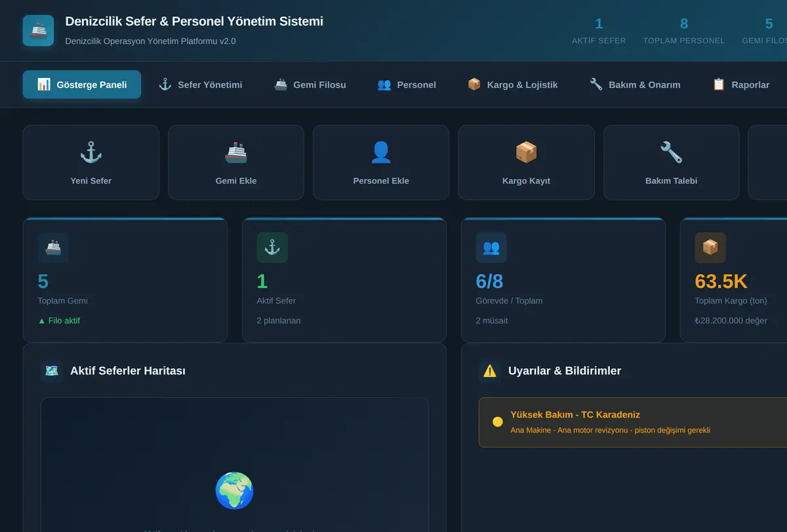The width and height of the screenshot is (787, 532).
Task: Click the Gemi Ekle quick action
Action: (x=236, y=163)
